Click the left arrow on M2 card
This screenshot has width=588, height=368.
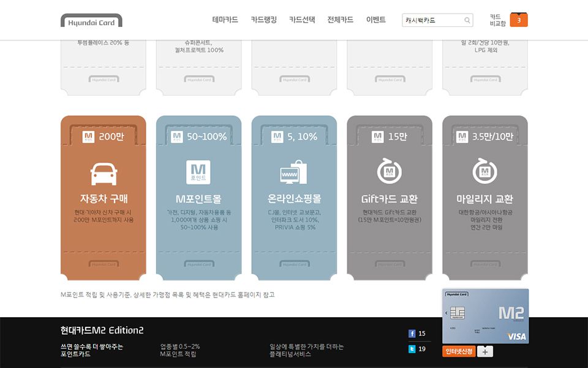[x=447, y=313]
